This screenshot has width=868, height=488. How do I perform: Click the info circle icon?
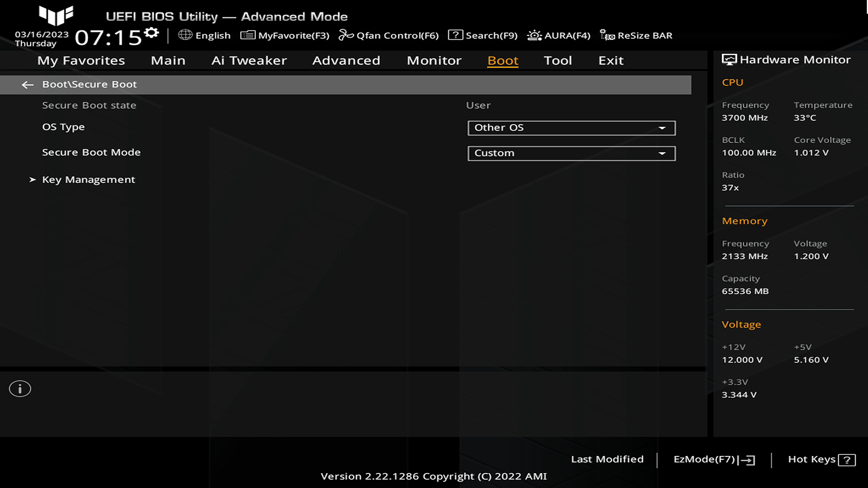pyautogui.click(x=20, y=389)
